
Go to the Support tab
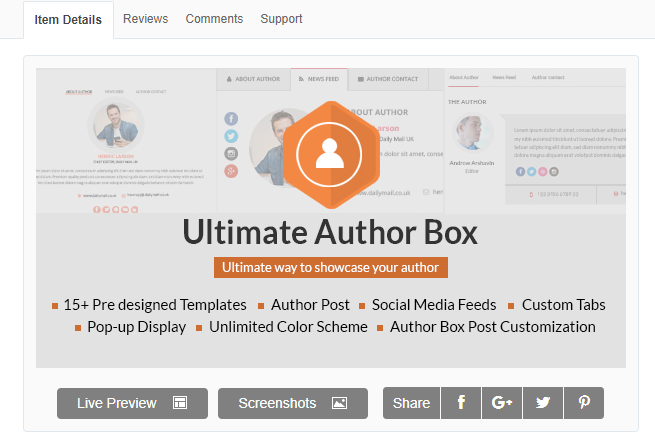tap(281, 19)
